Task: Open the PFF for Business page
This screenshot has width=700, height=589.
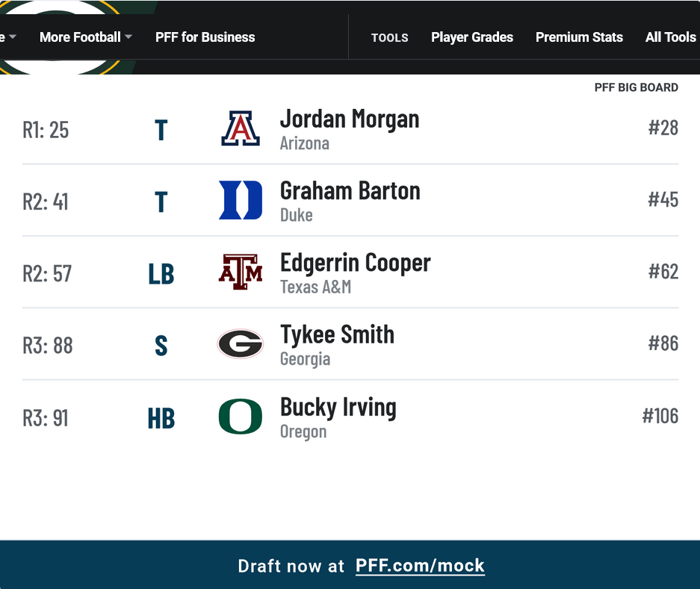Action: [x=205, y=37]
